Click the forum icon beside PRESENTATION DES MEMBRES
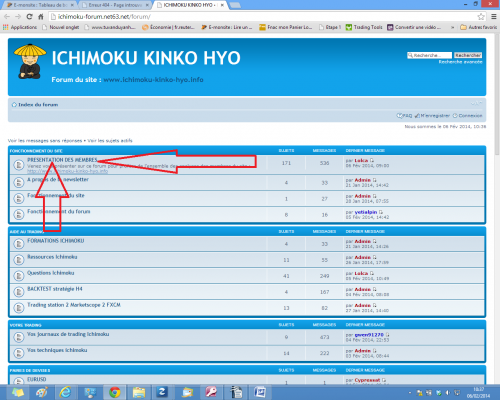The width and height of the screenshot is (500, 400). coord(19,165)
